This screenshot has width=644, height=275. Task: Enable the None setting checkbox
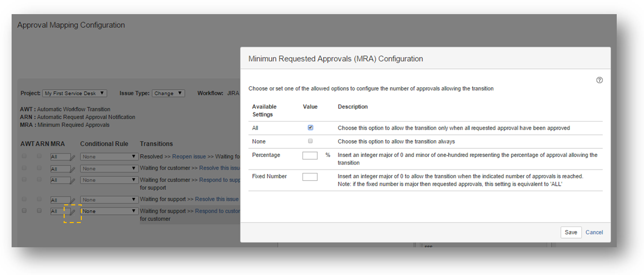click(x=310, y=141)
